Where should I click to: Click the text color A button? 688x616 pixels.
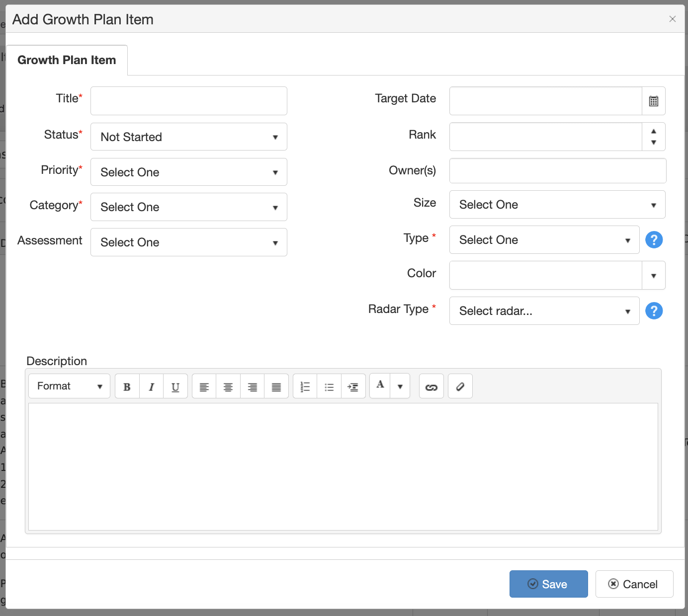pyautogui.click(x=380, y=386)
